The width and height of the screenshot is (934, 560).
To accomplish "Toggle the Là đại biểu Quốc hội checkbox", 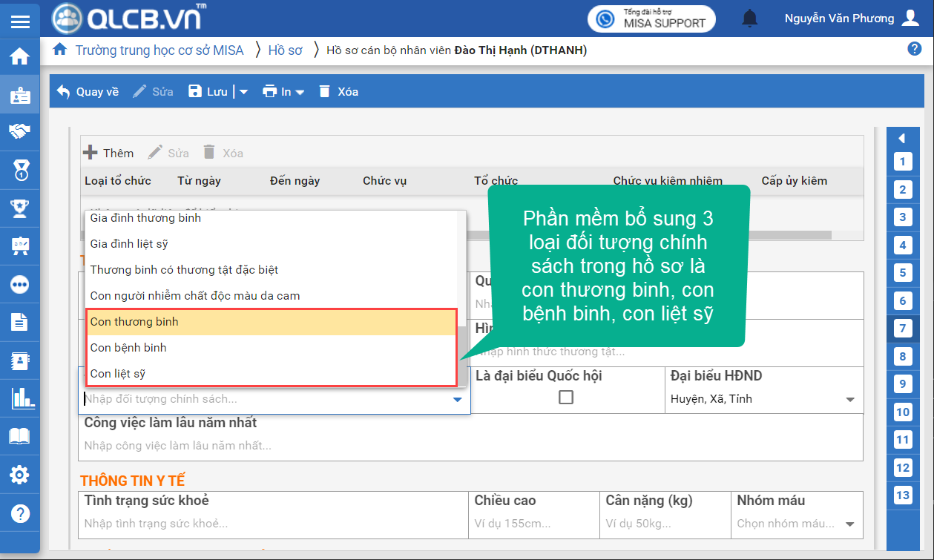I will point(566,398).
